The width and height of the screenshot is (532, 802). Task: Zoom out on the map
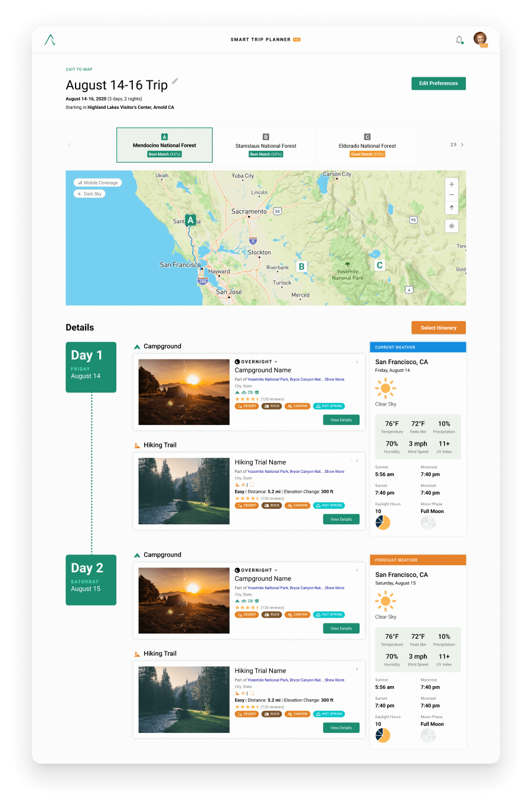click(x=452, y=195)
